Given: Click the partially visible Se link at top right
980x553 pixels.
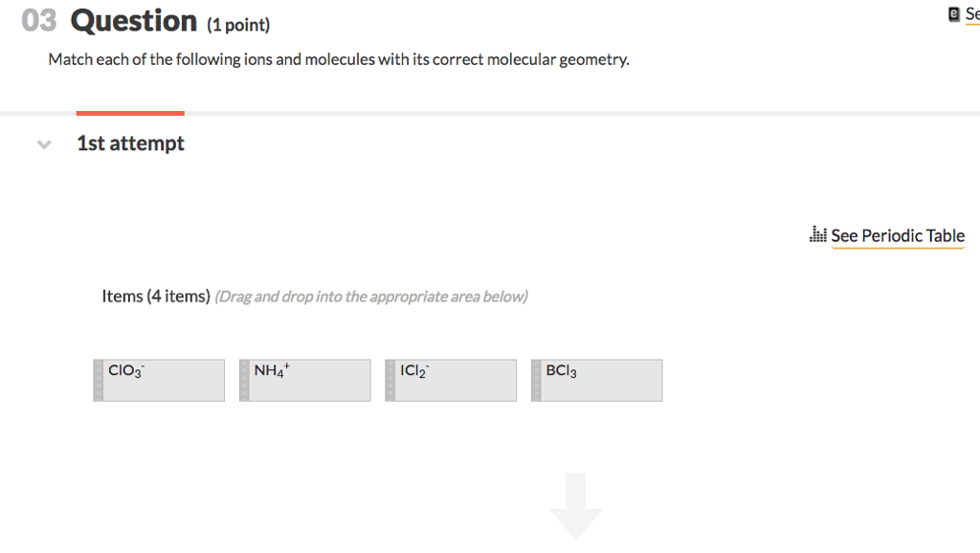Looking at the screenshot, I should tap(971, 14).
